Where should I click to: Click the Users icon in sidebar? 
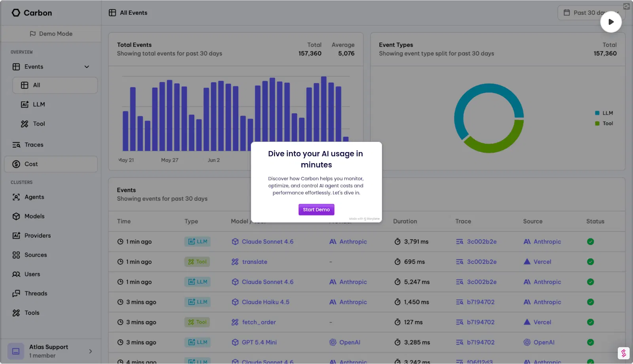tap(16, 274)
